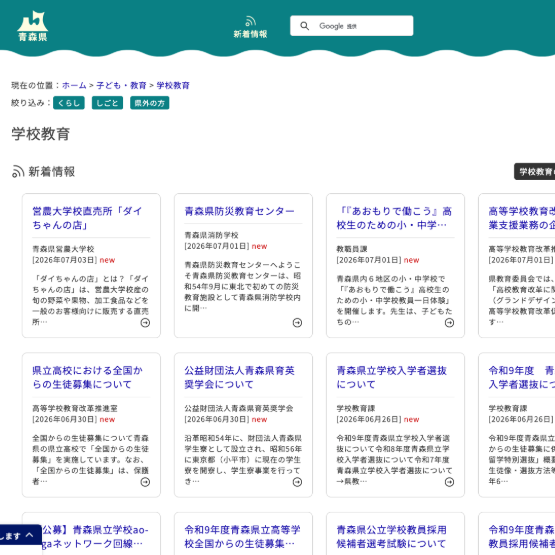555x555 pixels.
Task: Open the 新着情報 RSS icon in header
Action: pyautogui.click(x=250, y=27)
